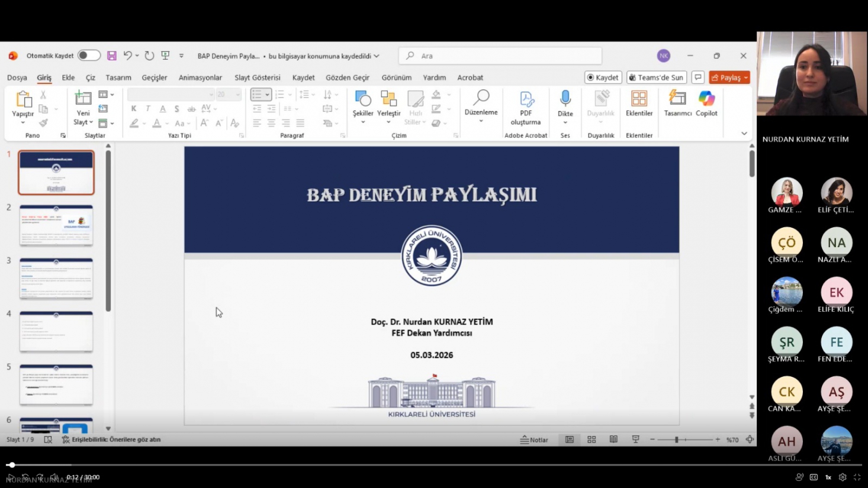Click the Kaydet record button
Image resolution: width=868 pixels, height=488 pixels.
(x=602, y=77)
